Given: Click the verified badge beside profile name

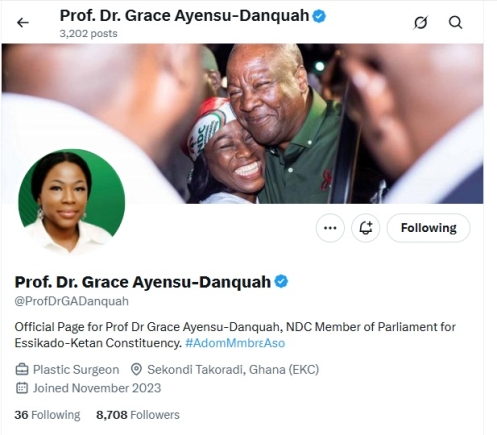Looking at the screenshot, I should tap(281, 282).
